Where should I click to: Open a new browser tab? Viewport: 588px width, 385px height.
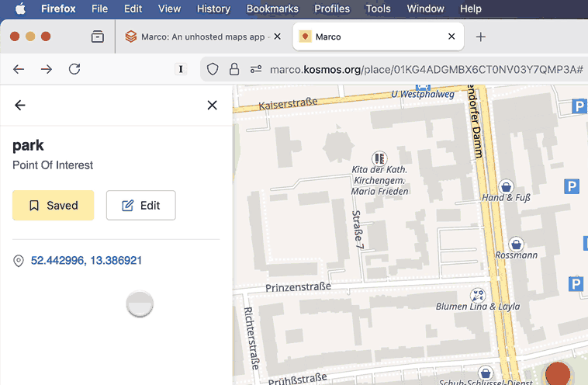coord(481,36)
